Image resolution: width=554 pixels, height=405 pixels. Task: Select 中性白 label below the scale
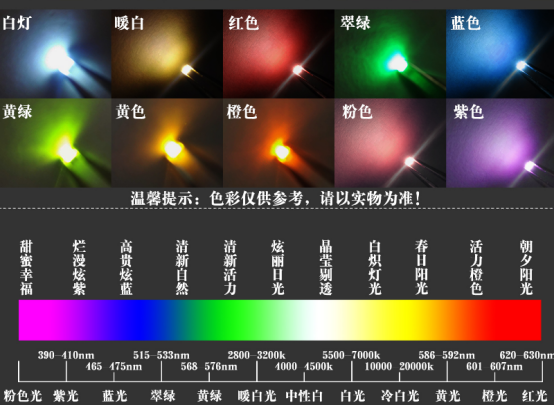point(304,396)
